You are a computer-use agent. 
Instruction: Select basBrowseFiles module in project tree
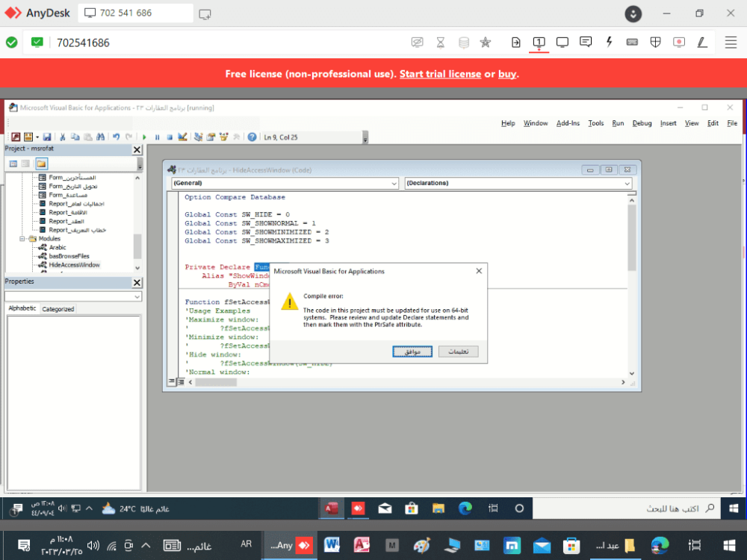tap(69, 256)
